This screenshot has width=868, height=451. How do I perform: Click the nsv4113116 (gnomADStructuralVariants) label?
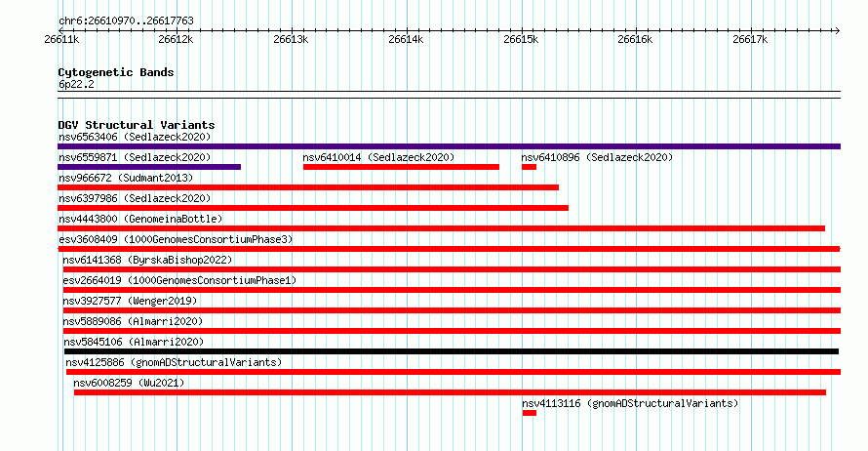tap(630, 403)
